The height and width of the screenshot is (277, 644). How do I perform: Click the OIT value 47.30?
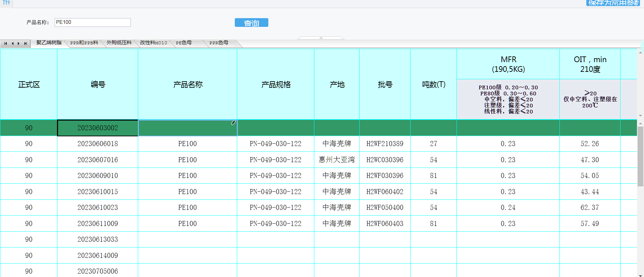pos(590,160)
